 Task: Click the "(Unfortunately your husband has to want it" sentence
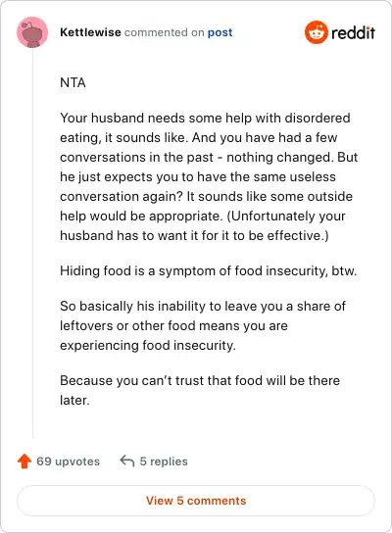pos(203,225)
